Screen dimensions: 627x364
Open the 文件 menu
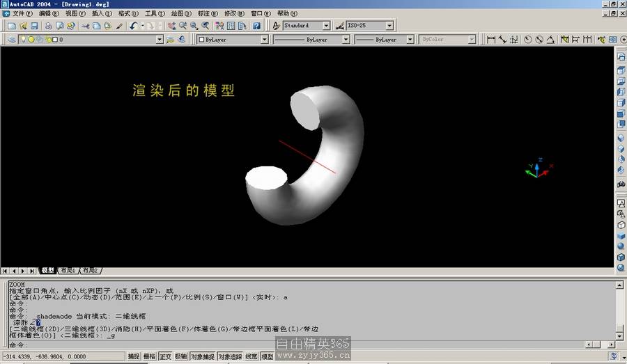(x=22, y=14)
